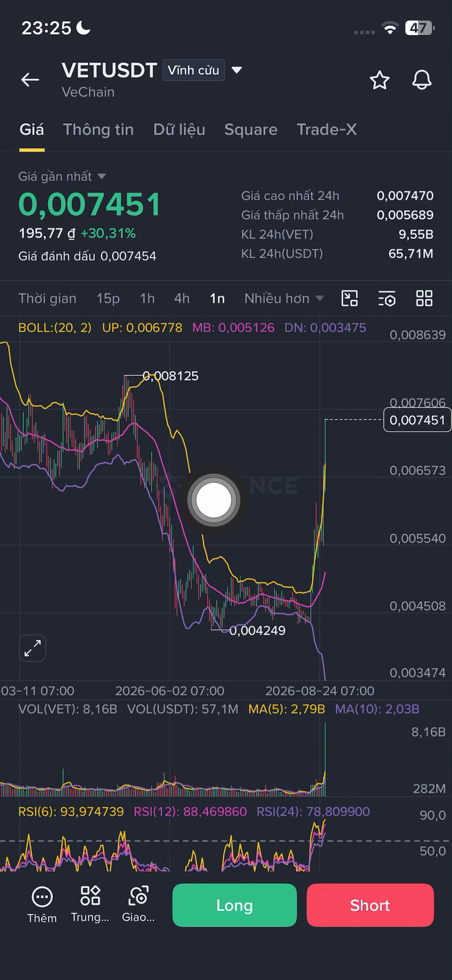452x980 pixels.
Task: Tap the VOL(VET): 8,16B label
Action: (x=68, y=709)
